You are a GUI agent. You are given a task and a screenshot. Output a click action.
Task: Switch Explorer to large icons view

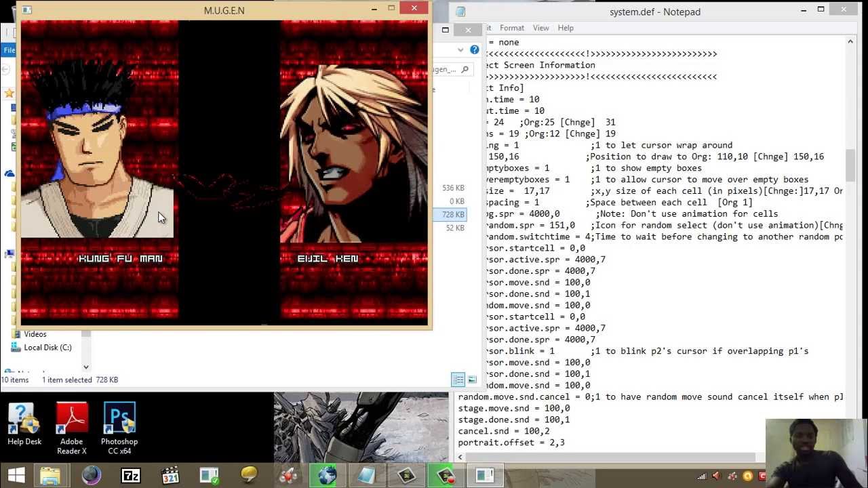[x=472, y=380]
